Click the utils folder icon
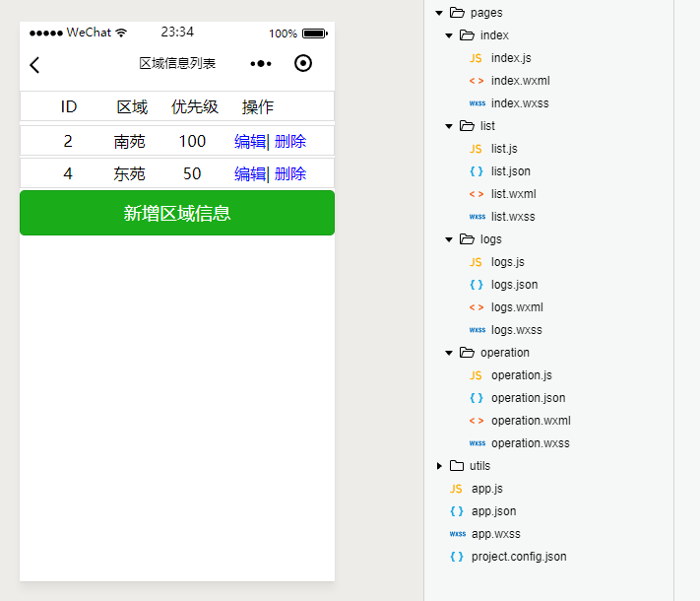Image resolution: width=700 pixels, height=601 pixels. point(457,466)
